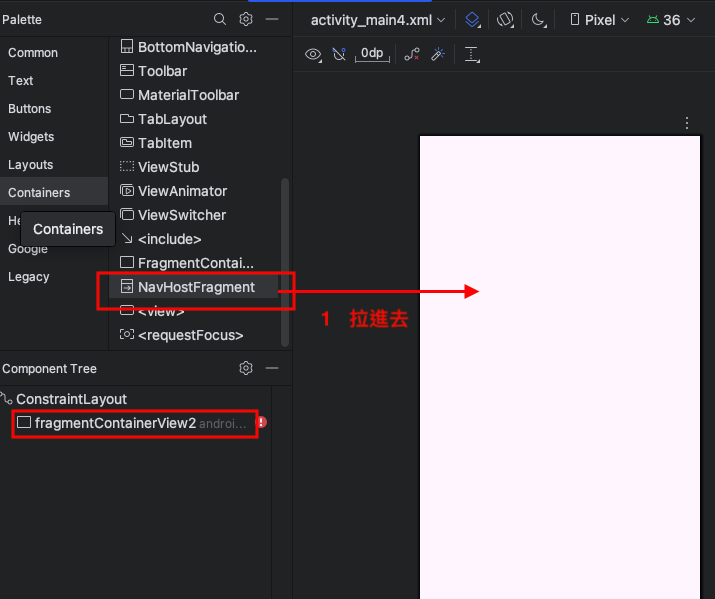Image resolution: width=715 pixels, height=599 pixels.
Task: Select NavHostFragment in the palette list
Action: coord(196,287)
